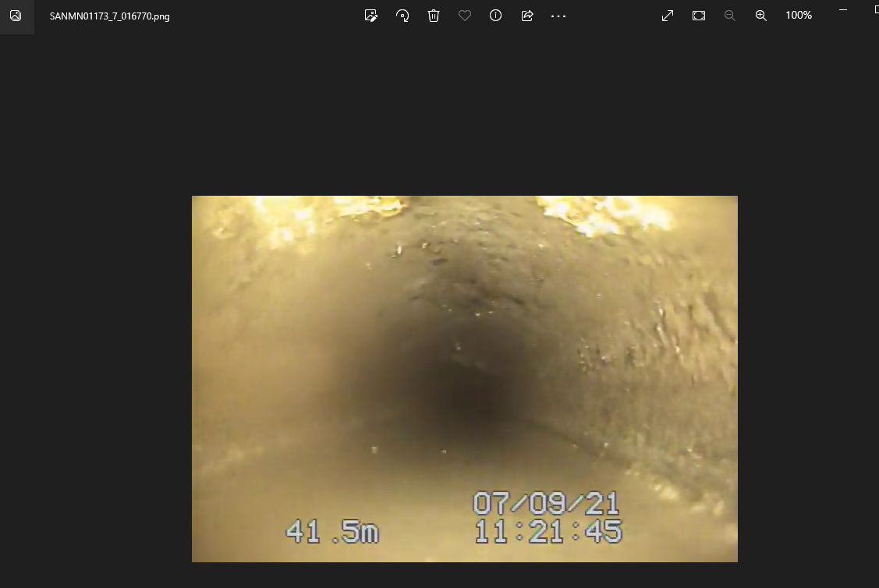Viewport: 879px width, 588px height.
Task: Click the sewer pipe inspection image
Action: (465, 379)
